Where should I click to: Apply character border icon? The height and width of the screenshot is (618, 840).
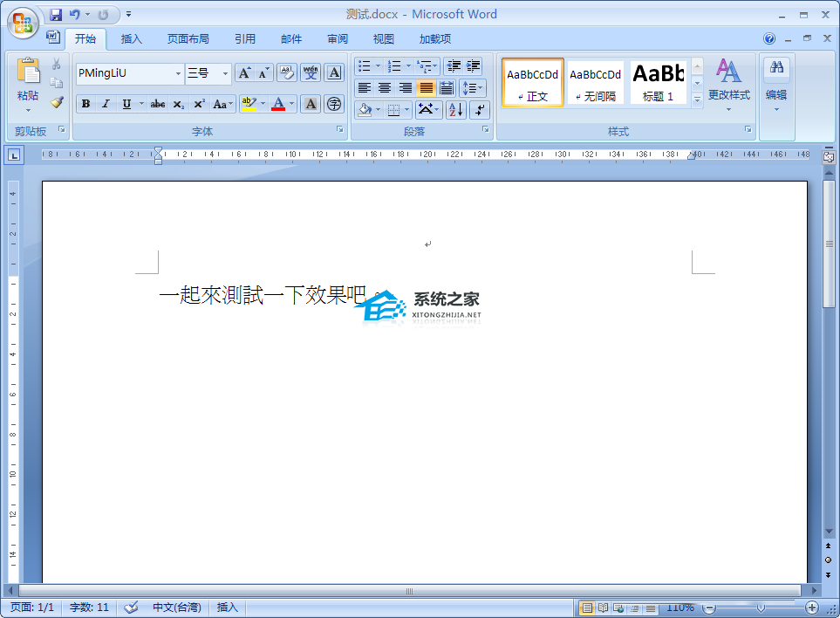click(334, 73)
